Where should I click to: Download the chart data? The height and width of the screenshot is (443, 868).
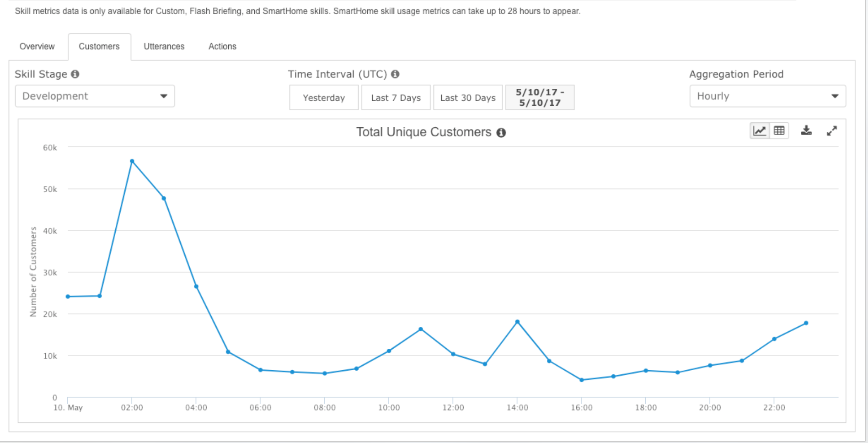pos(806,131)
